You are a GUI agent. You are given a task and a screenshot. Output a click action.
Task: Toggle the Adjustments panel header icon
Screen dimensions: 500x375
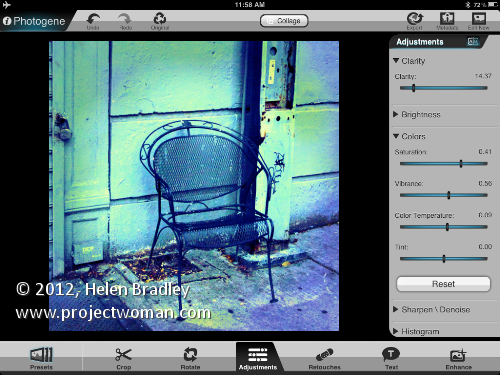473,41
